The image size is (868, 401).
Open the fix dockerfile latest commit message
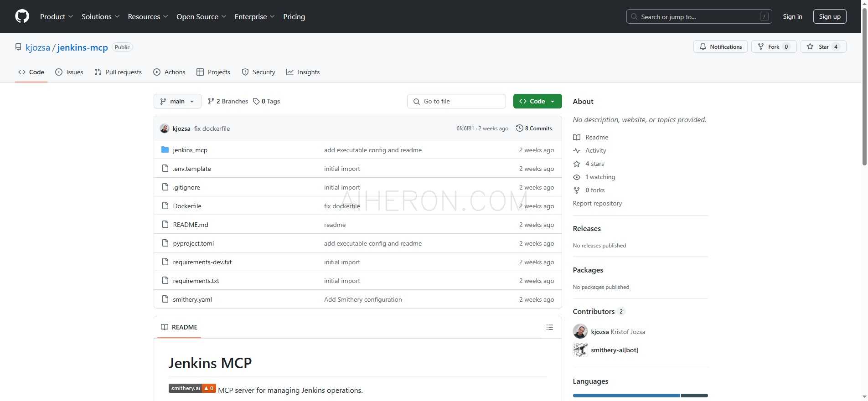[212, 129]
